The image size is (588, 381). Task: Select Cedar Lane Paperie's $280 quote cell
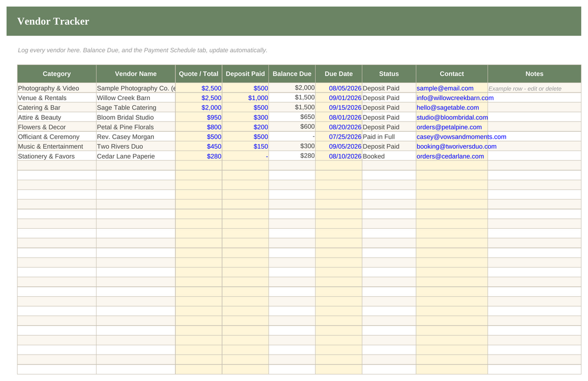(x=199, y=156)
